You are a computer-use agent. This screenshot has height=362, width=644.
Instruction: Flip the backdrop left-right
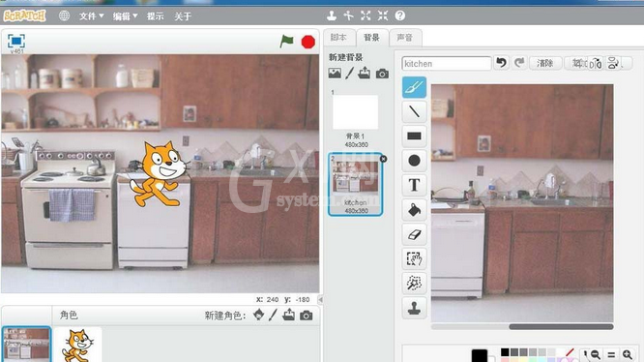596,63
